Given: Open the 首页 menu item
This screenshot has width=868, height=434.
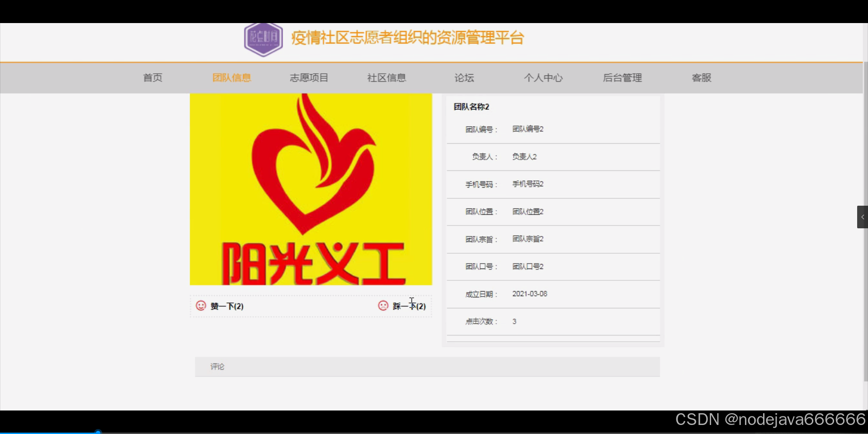Looking at the screenshot, I should click(x=153, y=78).
